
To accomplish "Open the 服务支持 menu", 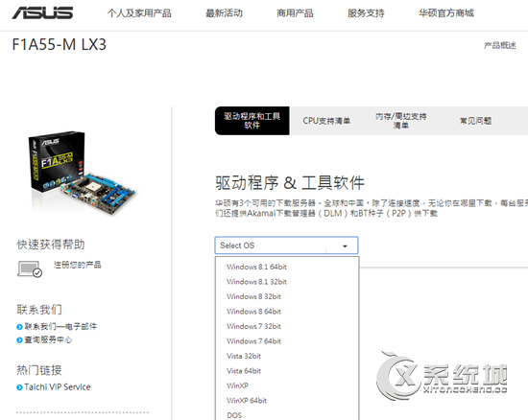I will 366,13.
